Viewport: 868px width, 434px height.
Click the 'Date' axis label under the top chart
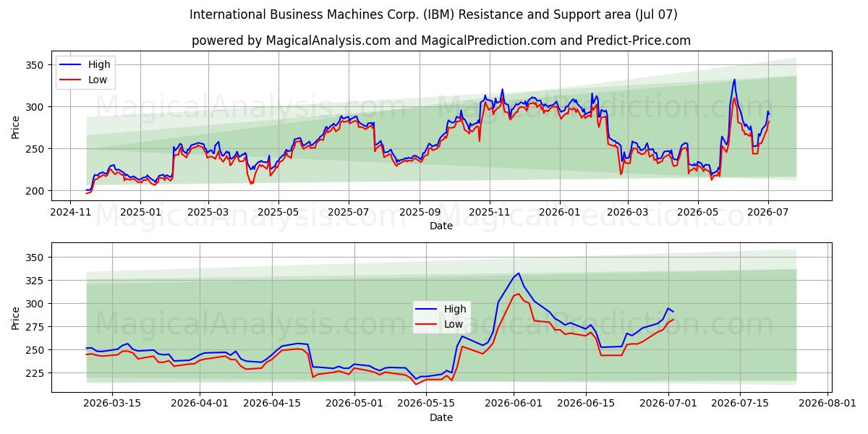coord(441,226)
